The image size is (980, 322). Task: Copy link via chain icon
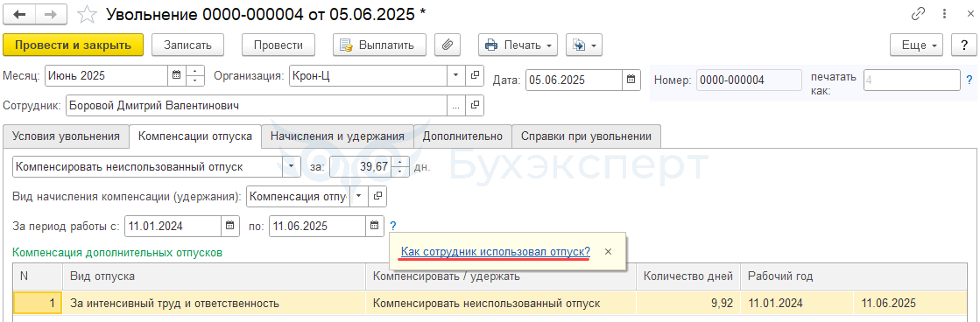click(x=918, y=14)
